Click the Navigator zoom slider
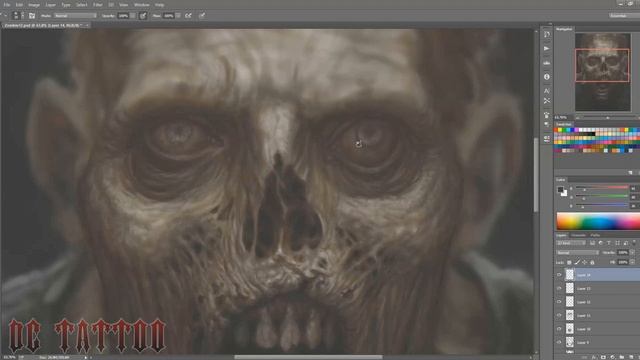Image resolution: width=640 pixels, height=360 pixels. tap(608, 118)
